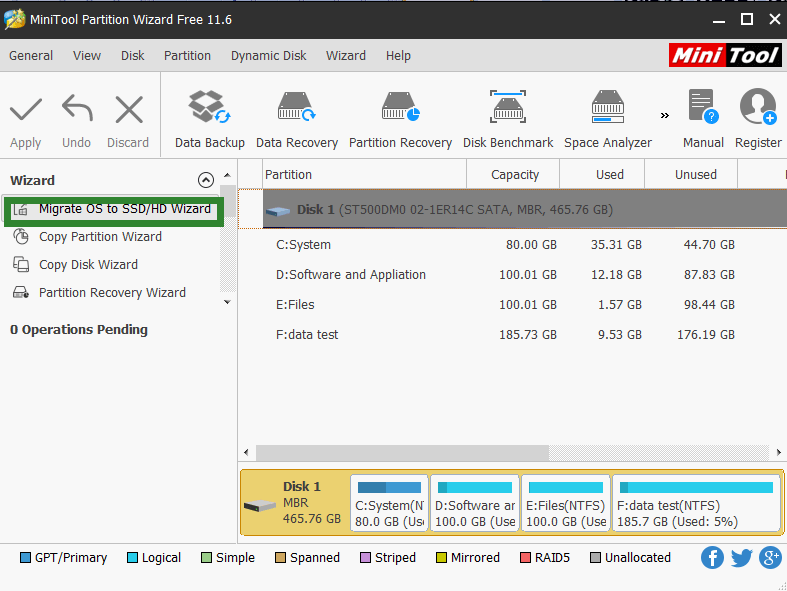
Task: Click the horizontal scrollbar thumb
Action: click(x=402, y=452)
